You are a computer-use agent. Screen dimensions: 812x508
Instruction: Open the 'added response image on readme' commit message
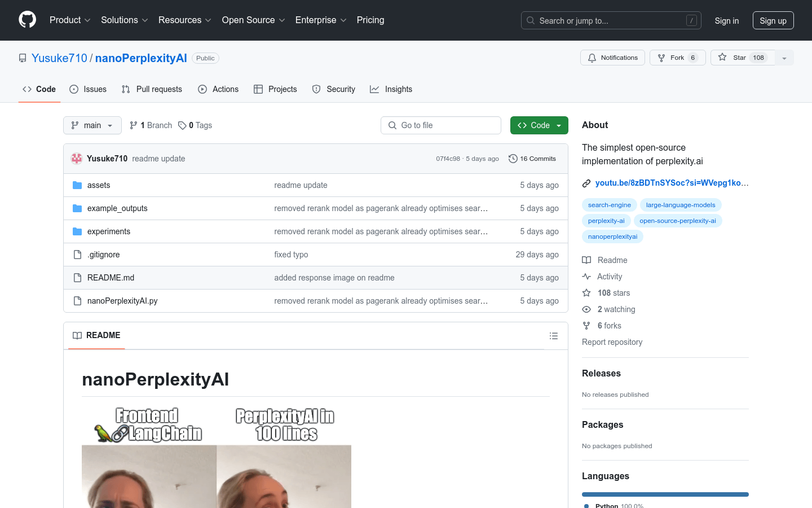coord(334,278)
